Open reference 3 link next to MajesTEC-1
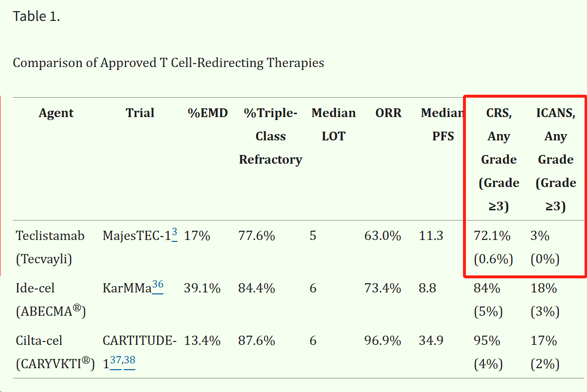 [175, 233]
